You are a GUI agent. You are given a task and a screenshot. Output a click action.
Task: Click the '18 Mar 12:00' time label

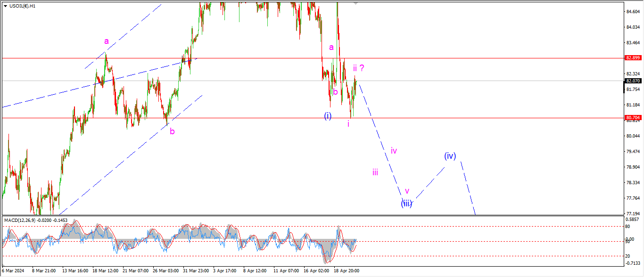pyautogui.click(x=105, y=271)
